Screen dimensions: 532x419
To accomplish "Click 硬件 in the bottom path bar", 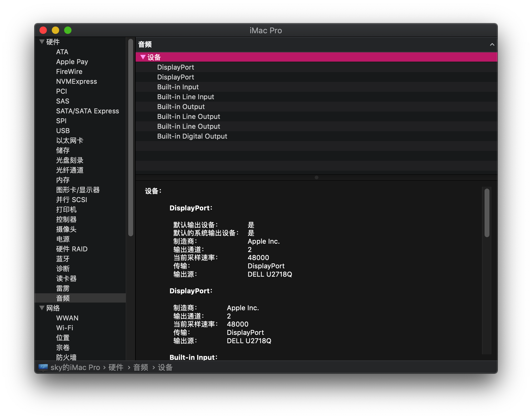I will pyautogui.click(x=116, y=367).
